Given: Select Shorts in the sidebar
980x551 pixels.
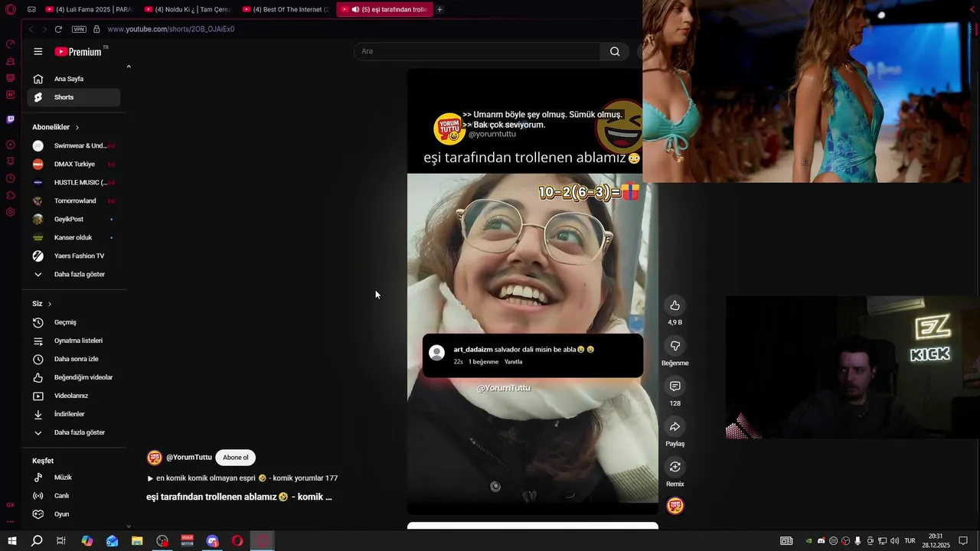Looking at the screenshot, I should click(x=73, y=97).
